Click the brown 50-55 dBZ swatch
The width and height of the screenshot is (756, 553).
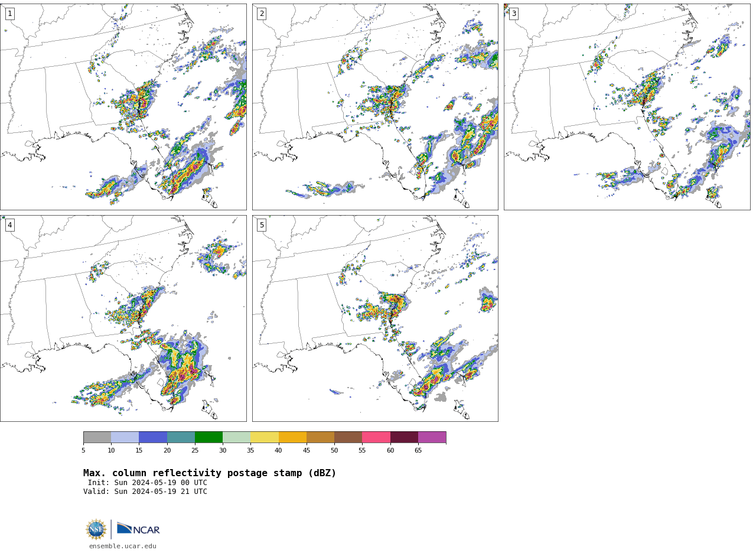[348, 437]
